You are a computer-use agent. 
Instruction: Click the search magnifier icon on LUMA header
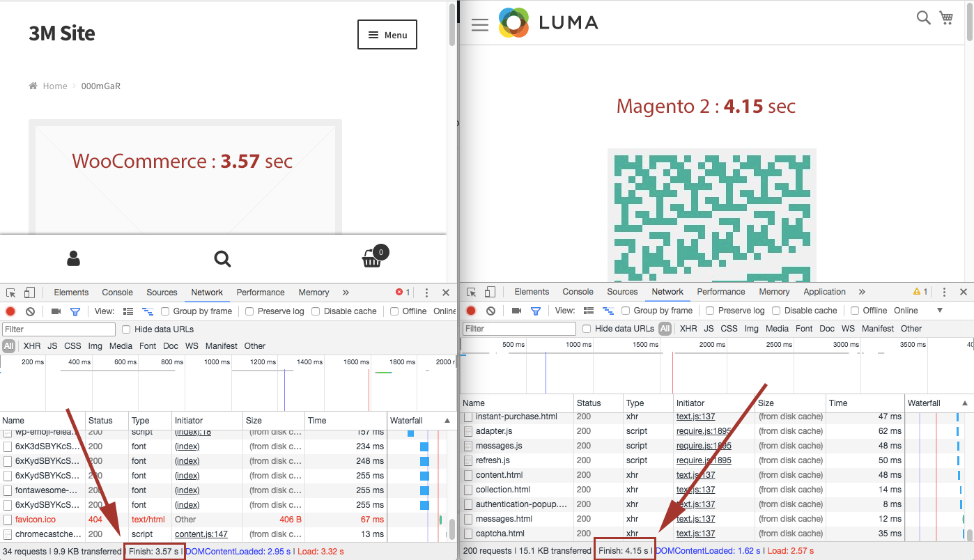923,18
